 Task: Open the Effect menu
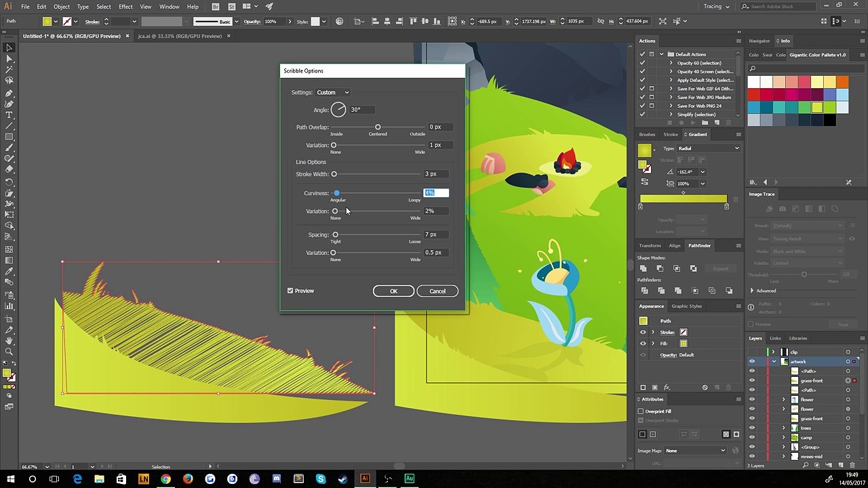(x=125, y=7)
